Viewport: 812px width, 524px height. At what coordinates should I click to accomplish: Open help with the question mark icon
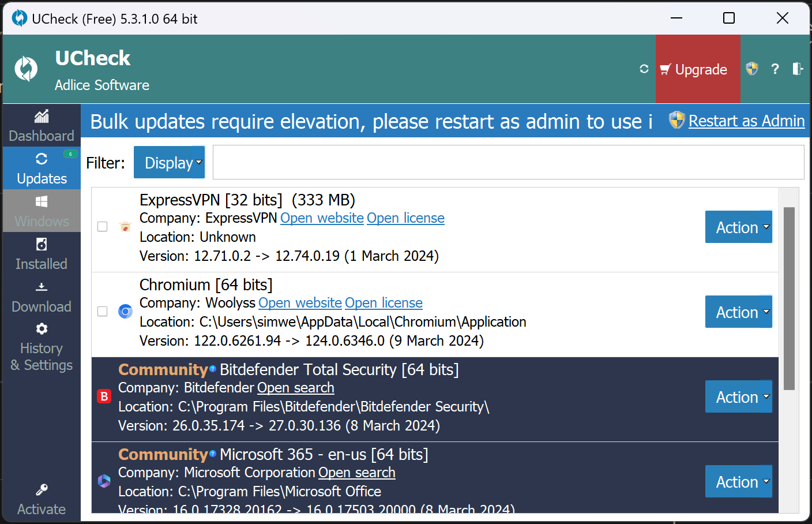tap(775, 69)
